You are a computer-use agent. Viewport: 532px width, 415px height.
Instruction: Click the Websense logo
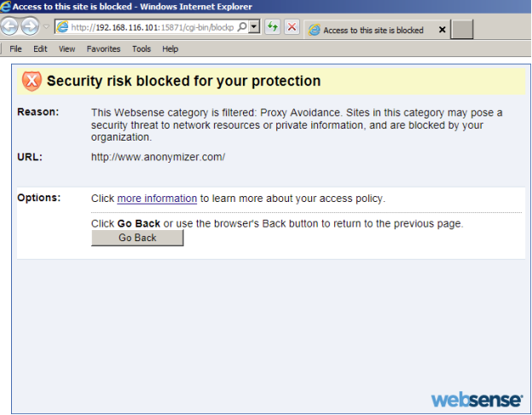(474, 399)
